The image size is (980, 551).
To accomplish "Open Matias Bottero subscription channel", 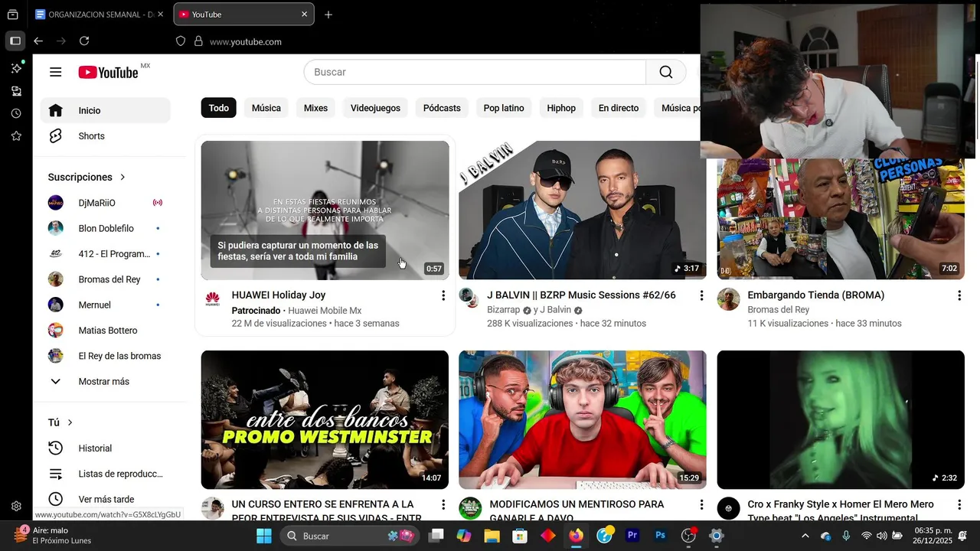I will click(106, 331).
